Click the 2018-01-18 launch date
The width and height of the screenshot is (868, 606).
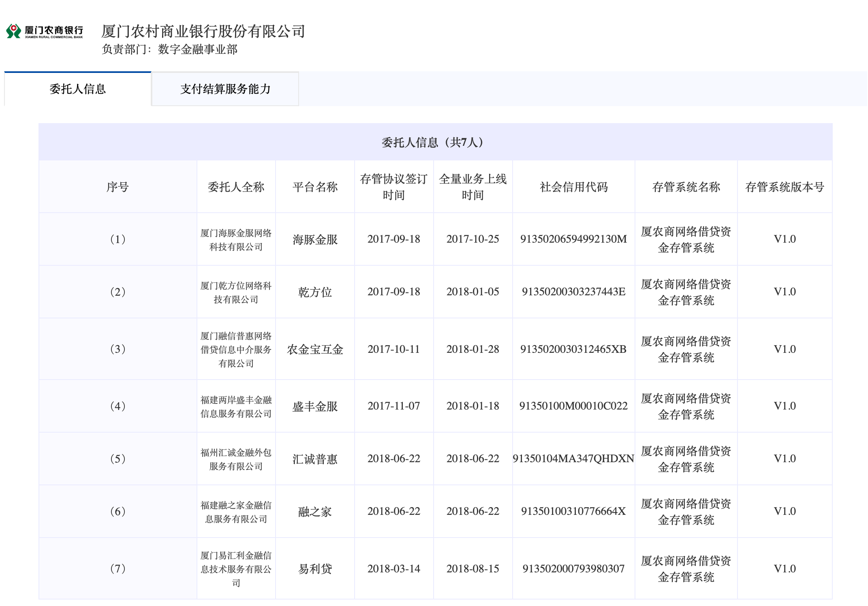tap(473, 406)
